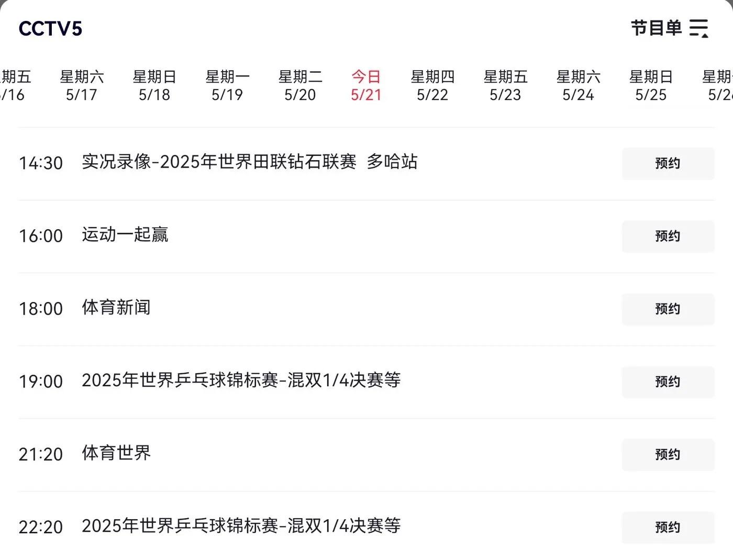Screen dimensions: 733x560
Task: Reserve the 22:20 乒乓球锦标赛 replay
Action: point(668,528)
